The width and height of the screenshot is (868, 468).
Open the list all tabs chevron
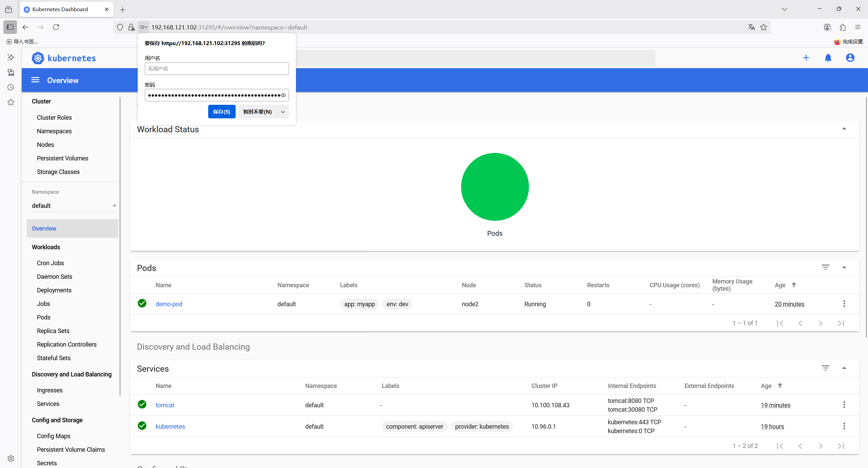point(785,9)
